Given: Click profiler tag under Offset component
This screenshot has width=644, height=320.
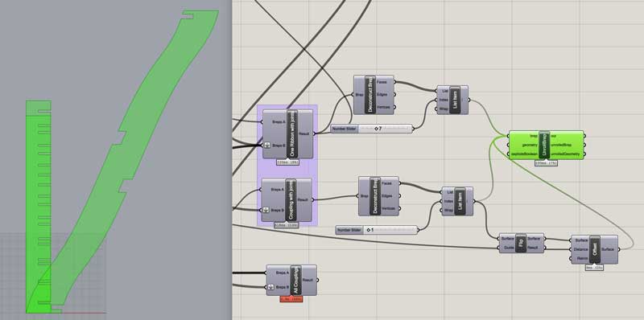Looking at the screenshot, I should 594,268.
